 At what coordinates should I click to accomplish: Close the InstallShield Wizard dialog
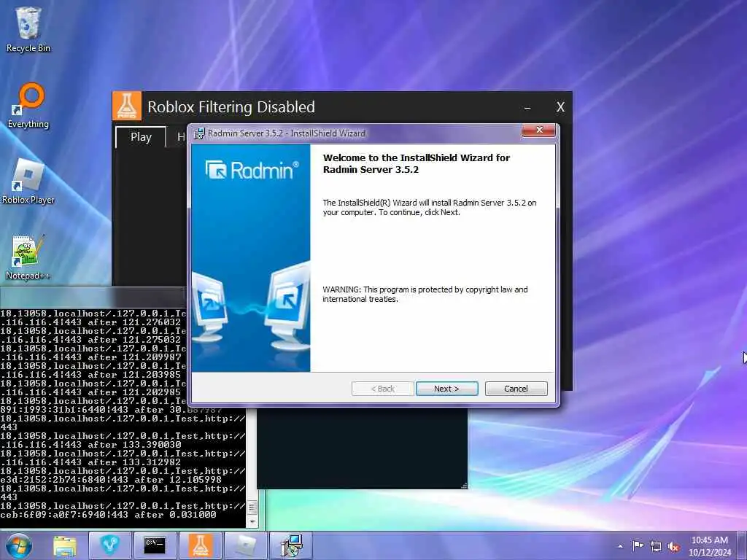pyautogui.click(x=539, y=130)
